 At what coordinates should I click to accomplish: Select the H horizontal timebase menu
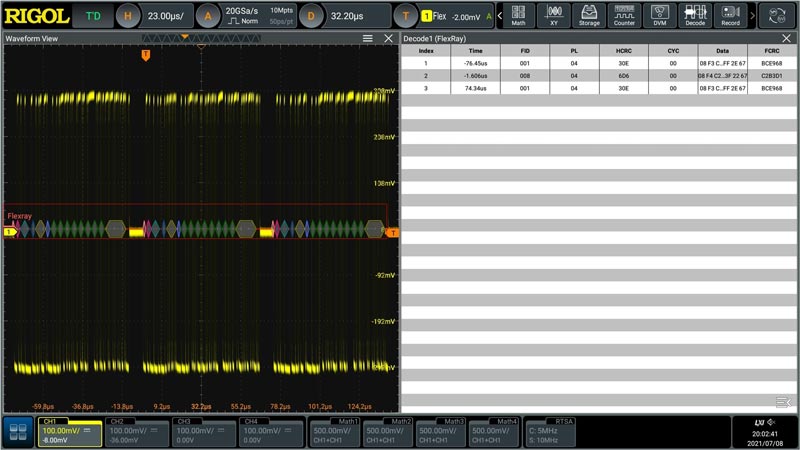tap(128, 16)
